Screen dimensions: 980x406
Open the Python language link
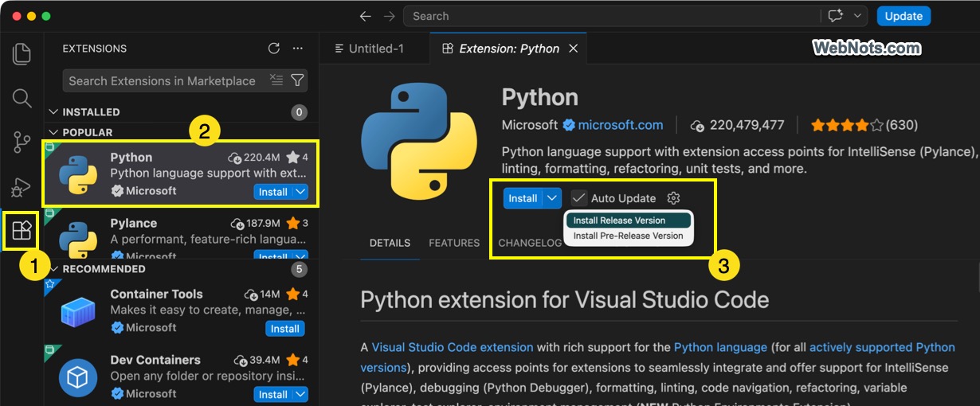click(x=720, y=347)
